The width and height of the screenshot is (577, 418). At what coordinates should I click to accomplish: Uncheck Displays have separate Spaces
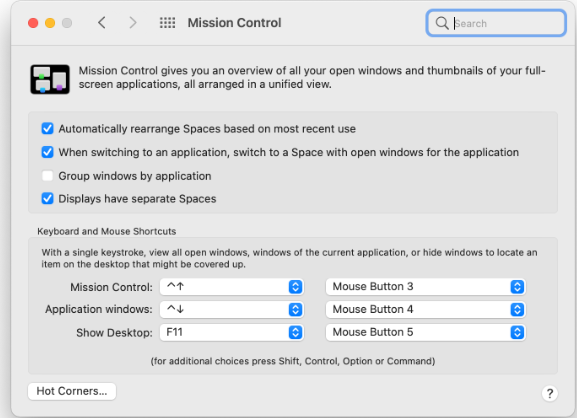coord(47,199)
